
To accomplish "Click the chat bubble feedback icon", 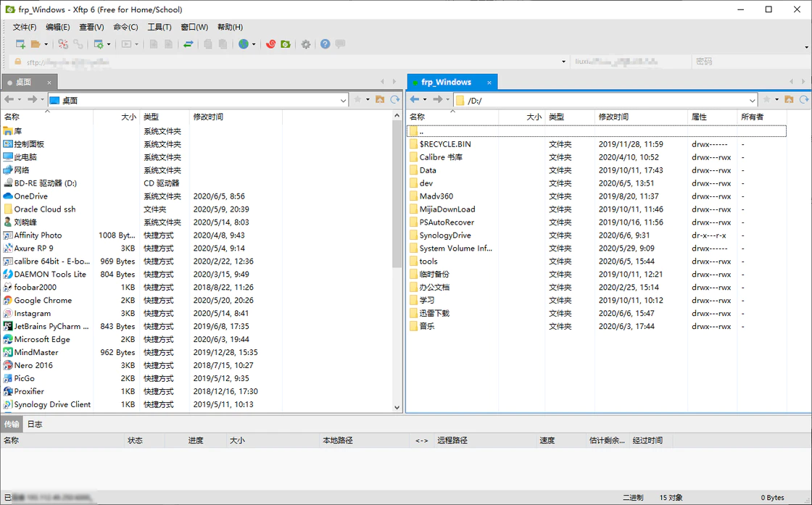I will [339, 43].
